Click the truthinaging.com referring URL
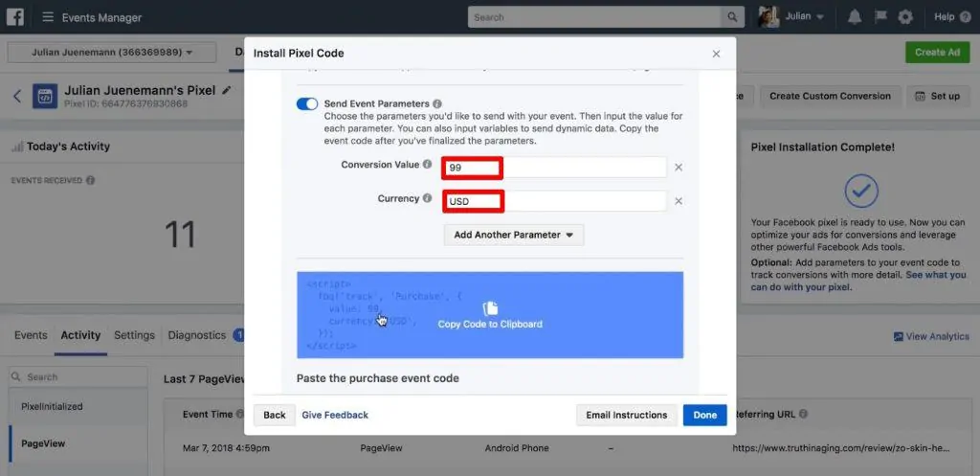980x476 pixels. point(841,448)
